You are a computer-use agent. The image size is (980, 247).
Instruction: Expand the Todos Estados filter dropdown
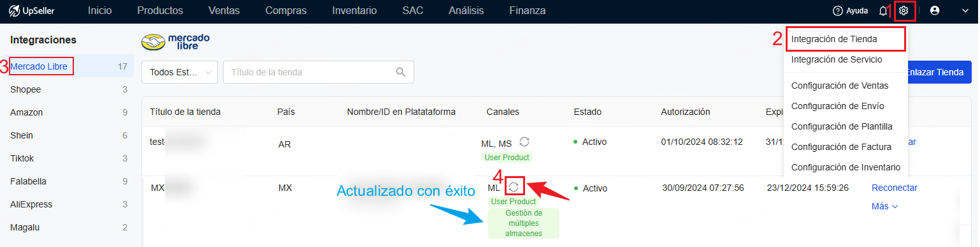[180, 72]
